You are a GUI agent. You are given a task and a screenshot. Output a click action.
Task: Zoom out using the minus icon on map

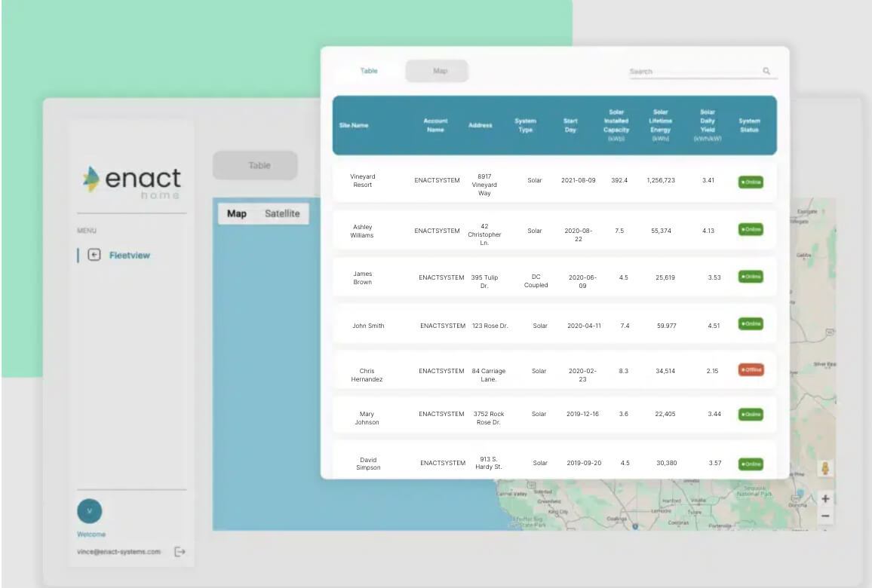point(825,516)
